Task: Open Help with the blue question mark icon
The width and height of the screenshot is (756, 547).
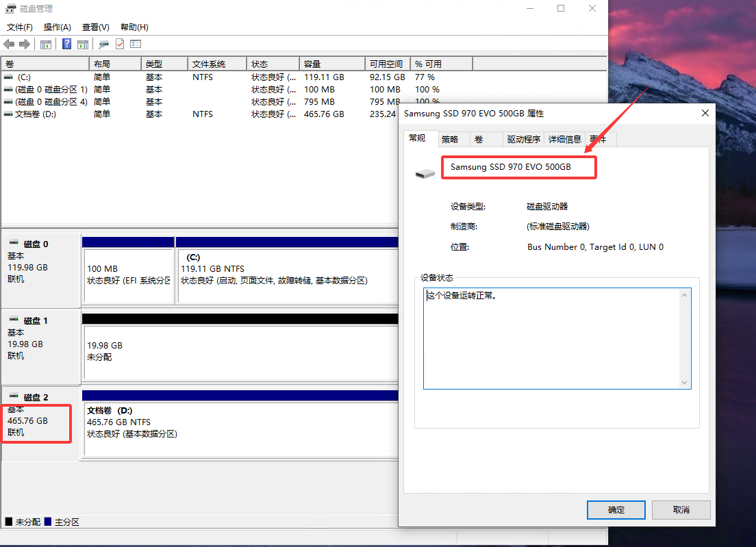Action: (x=67, y=44)
